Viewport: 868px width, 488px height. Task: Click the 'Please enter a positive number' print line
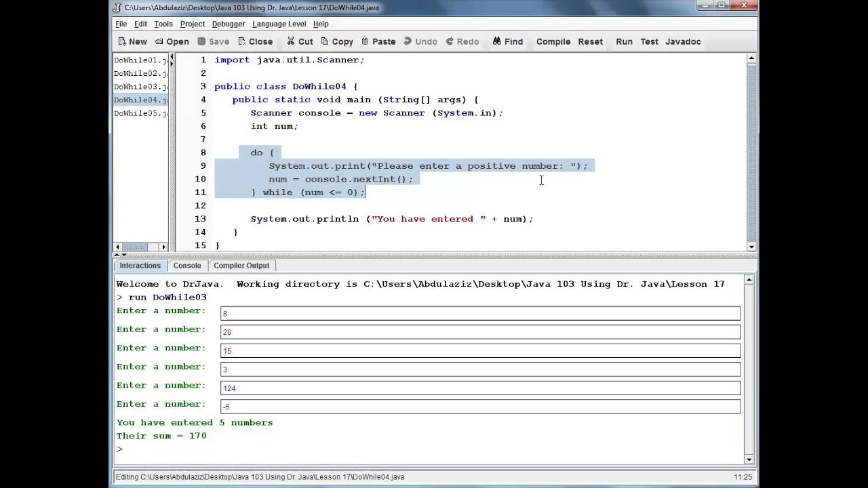click(x=429, y=166)
